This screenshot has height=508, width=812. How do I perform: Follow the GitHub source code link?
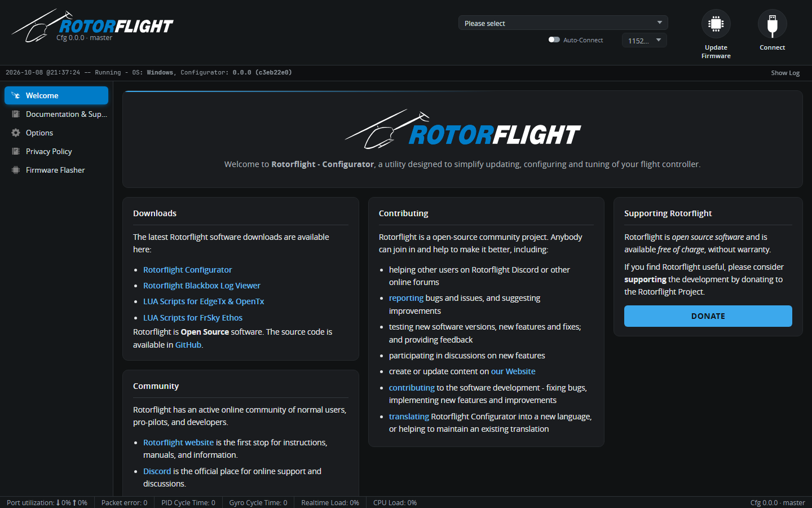[188, 345]
